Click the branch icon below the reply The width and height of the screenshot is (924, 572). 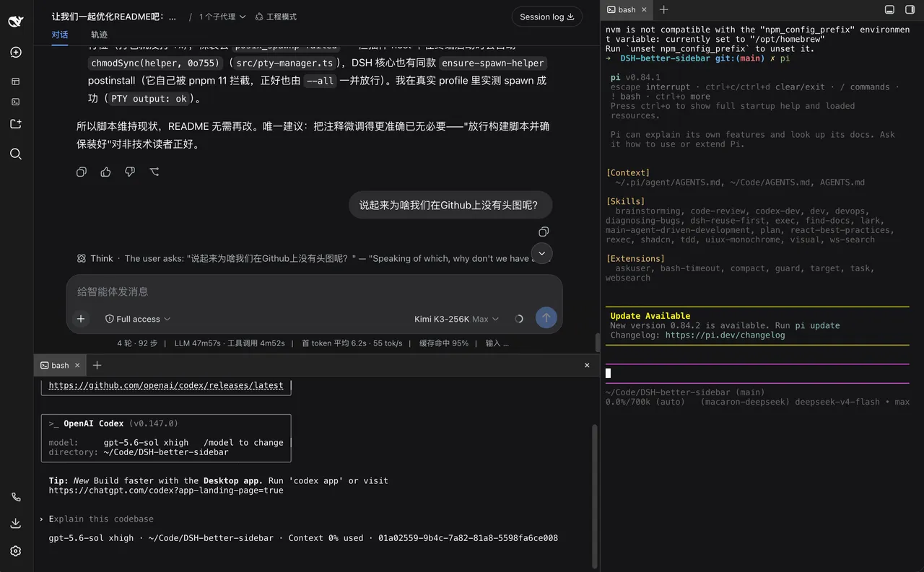coord(154,172)
